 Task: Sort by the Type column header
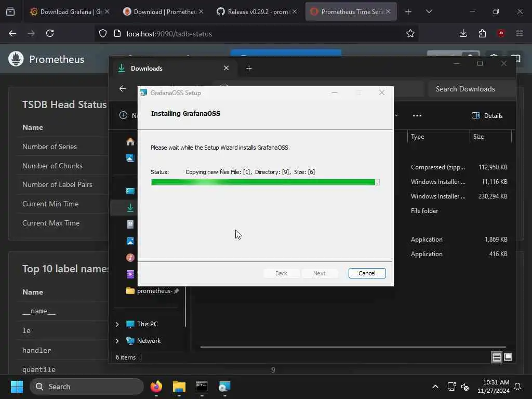[438, 137]
